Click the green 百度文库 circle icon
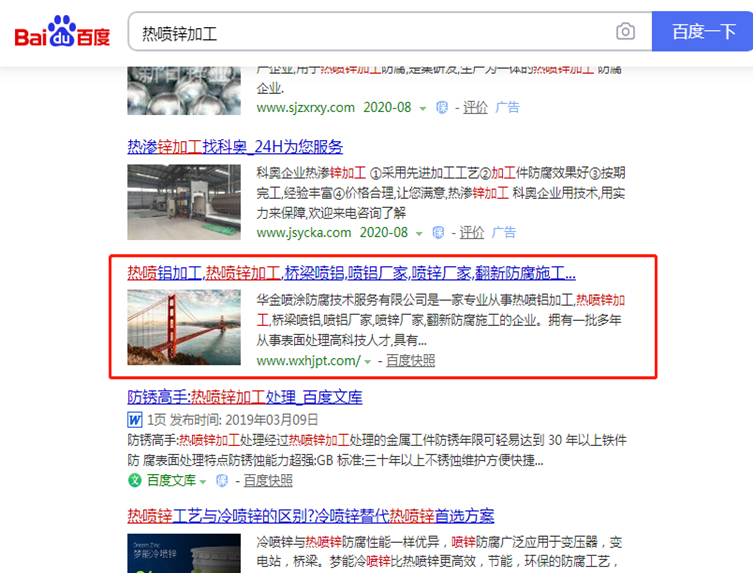This screenshot has width=753, height=573. coord(134,480)
